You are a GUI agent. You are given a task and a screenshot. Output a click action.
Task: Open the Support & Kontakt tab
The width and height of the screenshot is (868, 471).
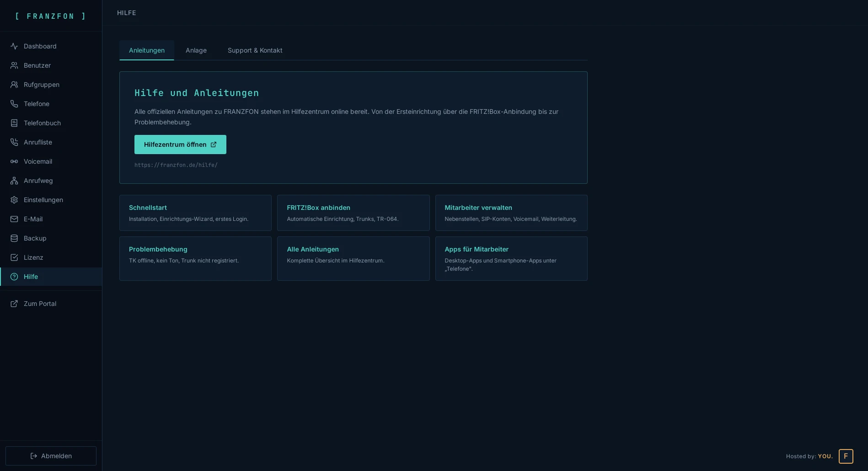click(255, 50)
